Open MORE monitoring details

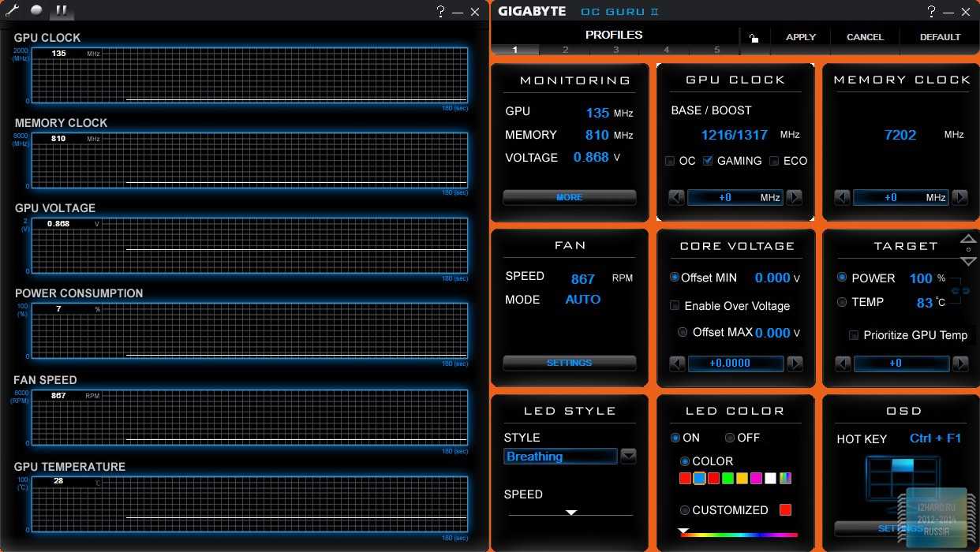pos(569,197)
